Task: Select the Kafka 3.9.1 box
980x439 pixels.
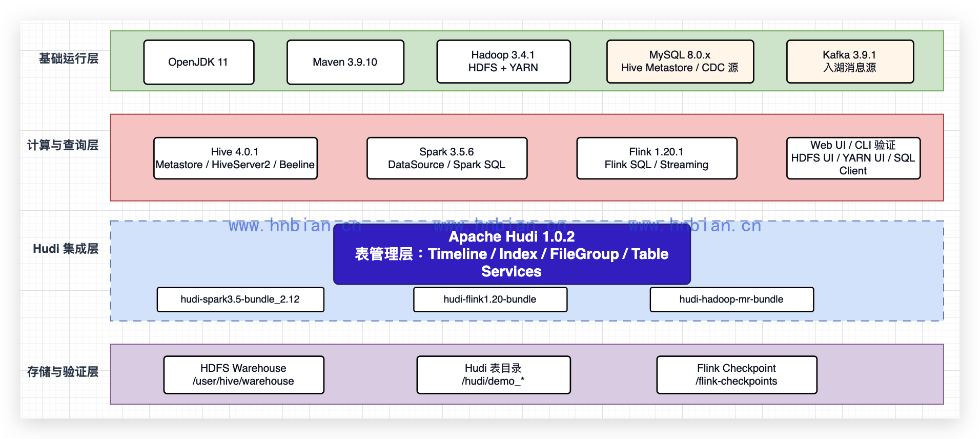Action: tap(850, 62)
